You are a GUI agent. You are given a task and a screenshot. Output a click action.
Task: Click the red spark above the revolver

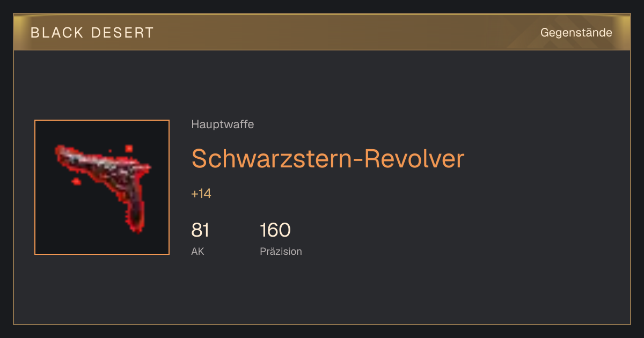pyautogui.click(x=129, y=148)
